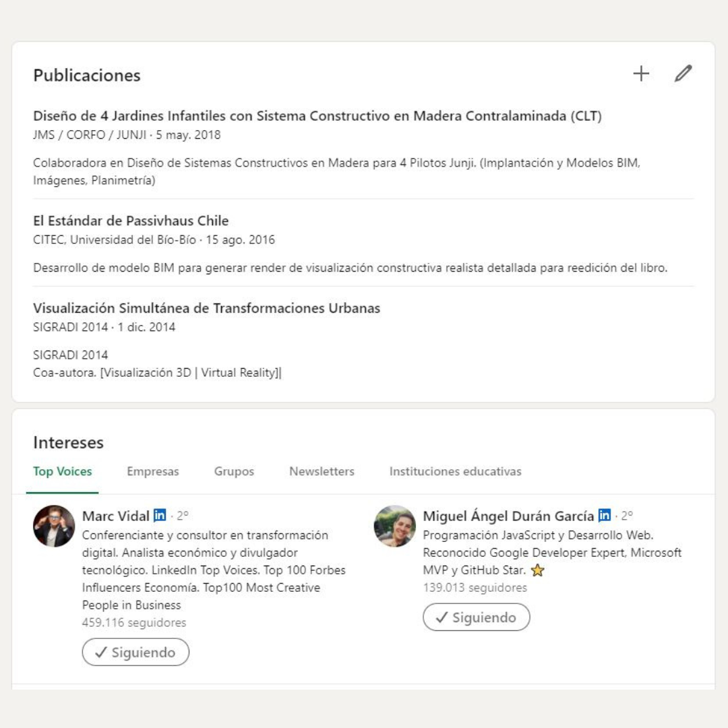Click LinkedIn badge next to Marc Vidal
The image size is (728, 728).
(x=160, y=516)
